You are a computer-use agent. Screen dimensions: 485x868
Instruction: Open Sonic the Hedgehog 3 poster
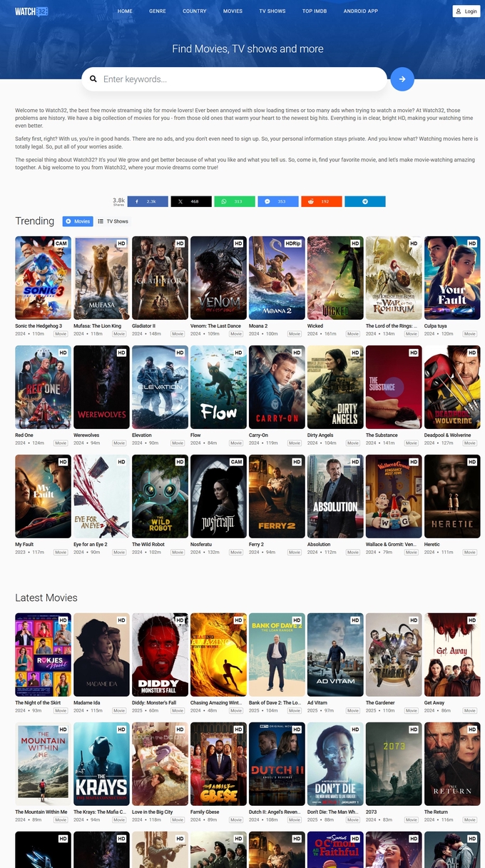tap(43, 278)
